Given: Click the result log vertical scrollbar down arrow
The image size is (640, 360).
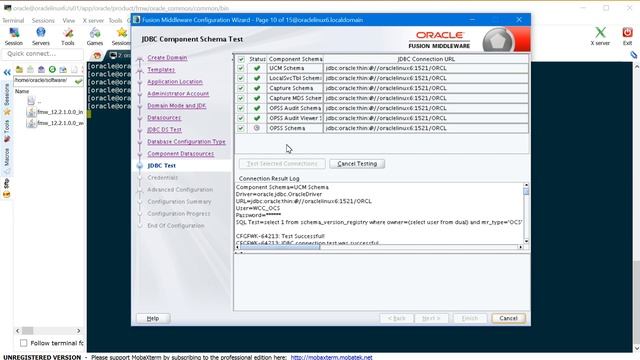Looking at the screenshot, I should tap(526, 242).
